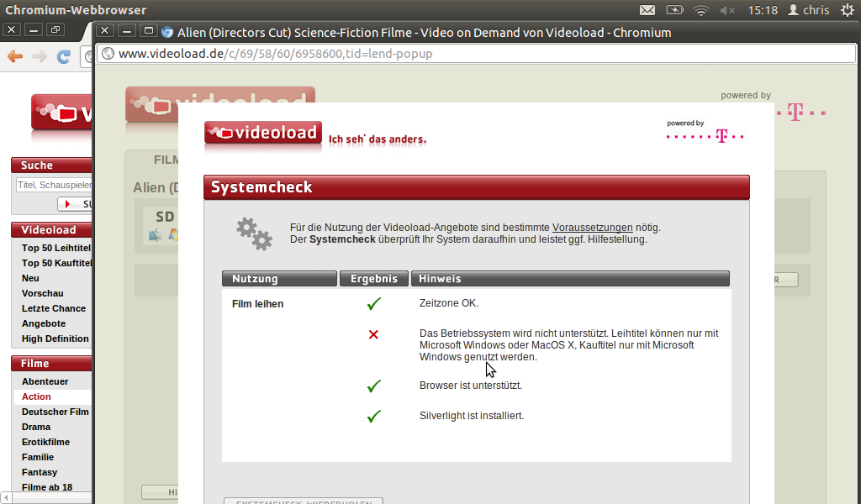
Task: Click the Hinweis column header
Action: tap(571, 279)
